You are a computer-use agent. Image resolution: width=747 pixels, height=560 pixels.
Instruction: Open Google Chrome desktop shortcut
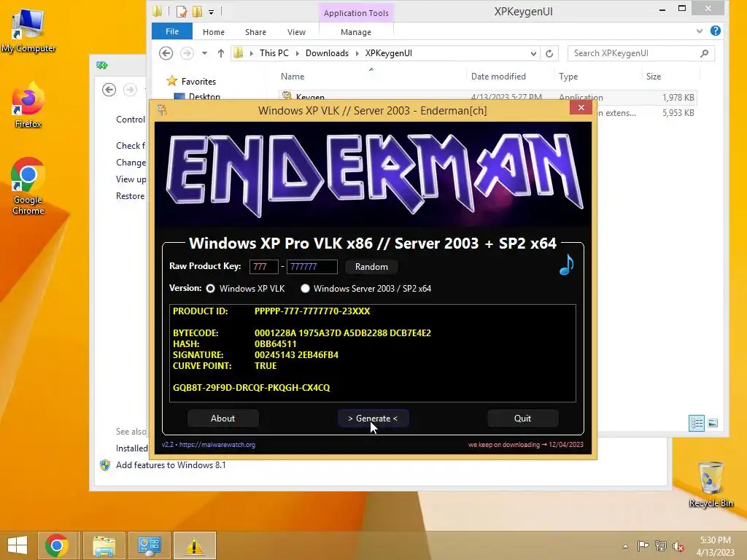tap(28, 187)
